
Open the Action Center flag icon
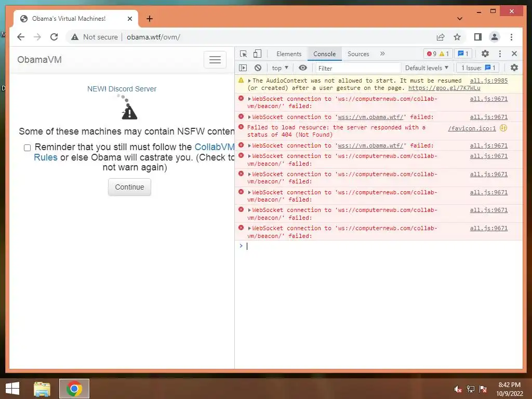click(483, 389)
